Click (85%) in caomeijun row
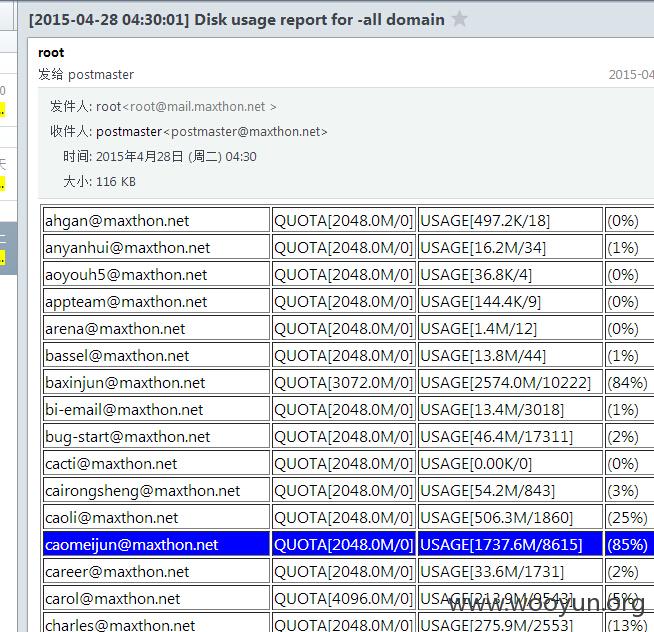 click(x=629, y=544)
